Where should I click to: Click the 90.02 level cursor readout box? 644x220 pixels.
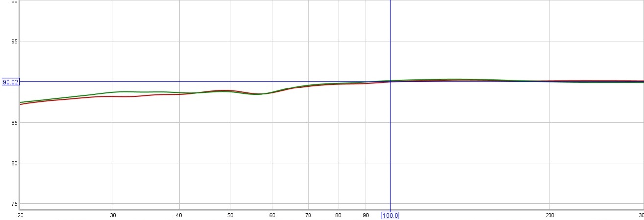coord(11,82)
